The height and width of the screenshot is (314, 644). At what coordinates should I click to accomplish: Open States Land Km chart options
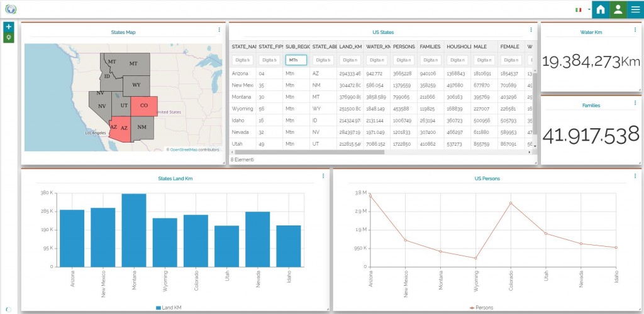323,176
